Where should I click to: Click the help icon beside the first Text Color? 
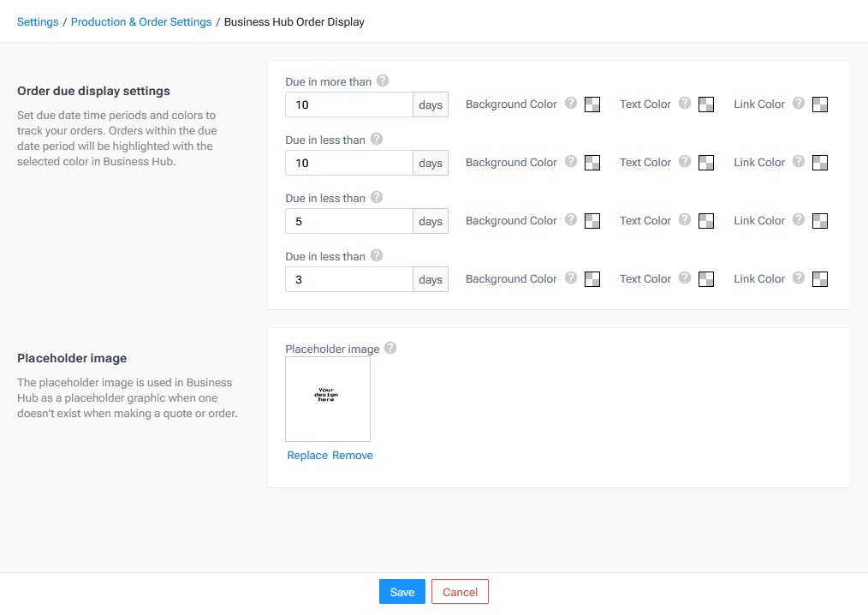click(685, 104)
